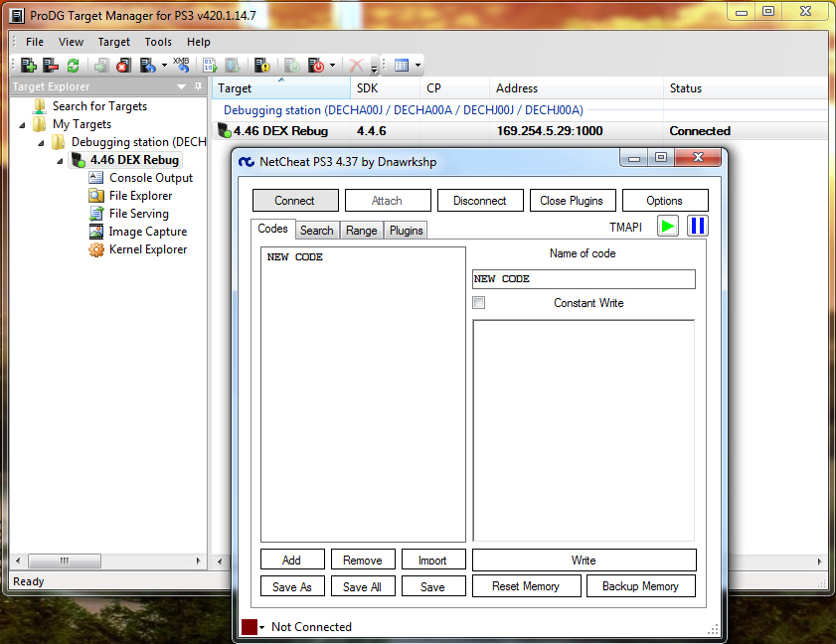Image resolution: width=836 pixels, height=644 pixels.
Task: Click the Reset target blue arrow icon
Action: pyautogui.click(x=148, y=65)
